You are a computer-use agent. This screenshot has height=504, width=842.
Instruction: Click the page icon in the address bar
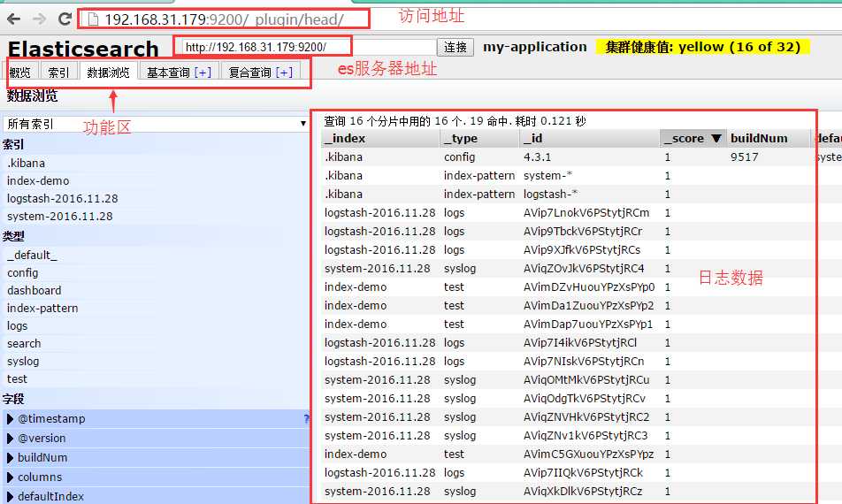tap(93, 19)
